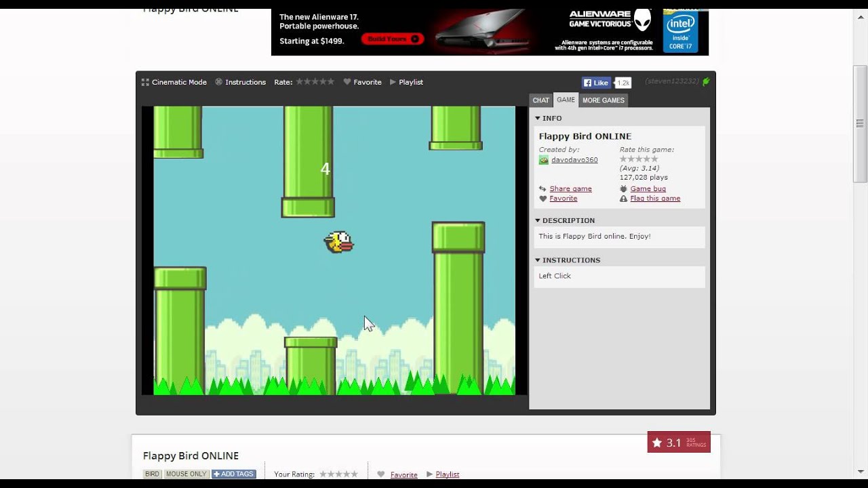Image resolution: width=868 pixels, height=488 pixels.
Task: Switch to the CHAT tab
Action: (x=541, y=100)
